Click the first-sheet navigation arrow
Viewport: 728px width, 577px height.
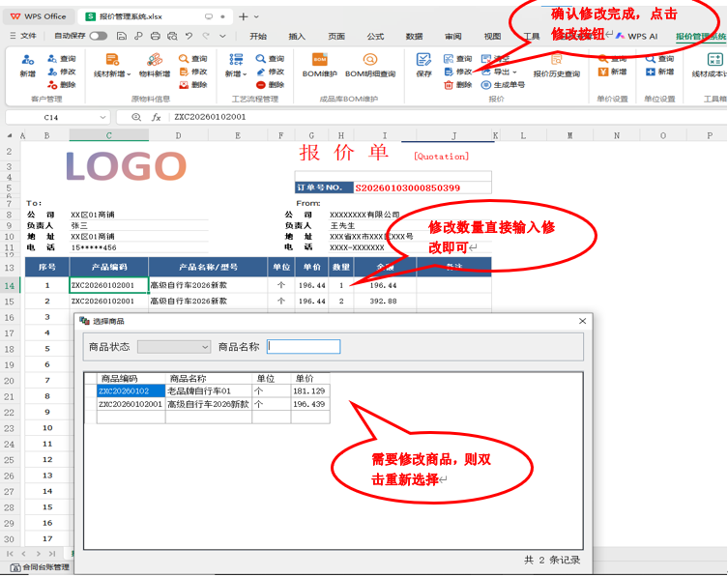click(x=10, y=554)
